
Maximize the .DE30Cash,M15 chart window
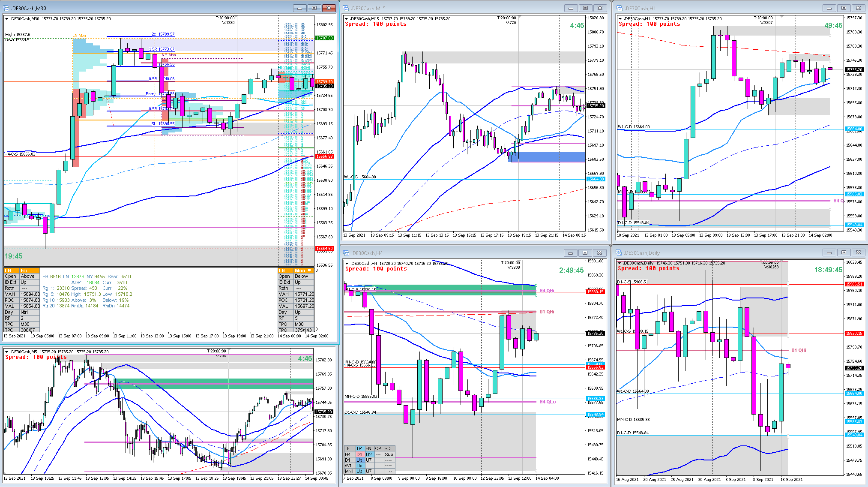(x=585, y=8)
